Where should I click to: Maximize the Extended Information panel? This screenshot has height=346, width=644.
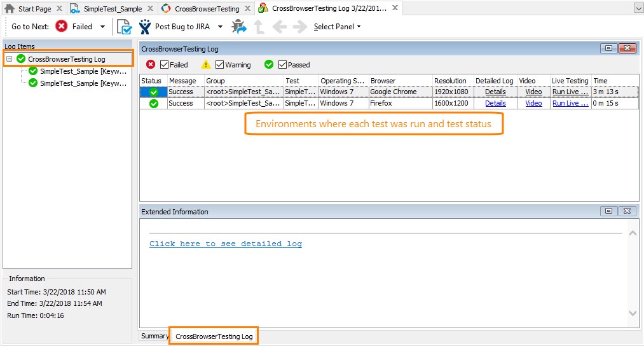[x=608, y=211]
